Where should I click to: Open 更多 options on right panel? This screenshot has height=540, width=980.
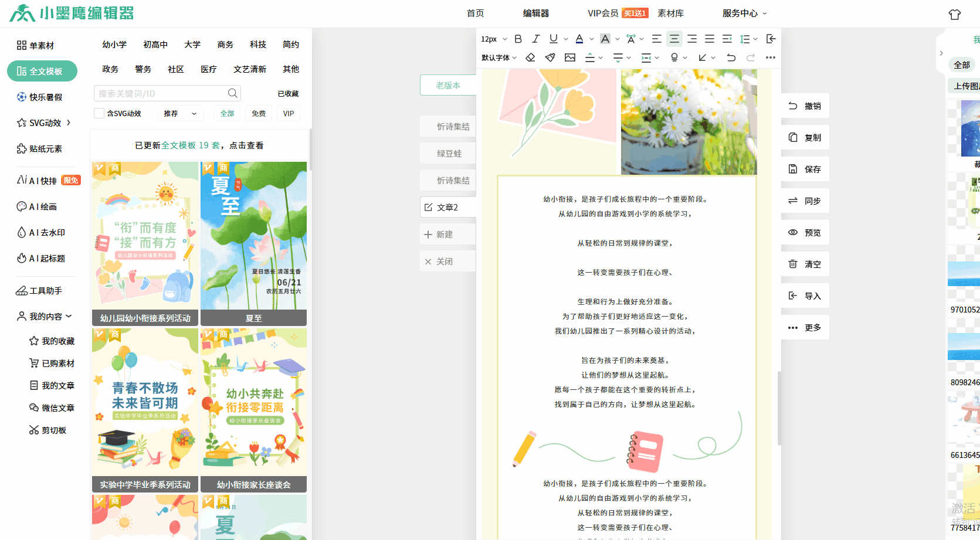click(805, 327)
